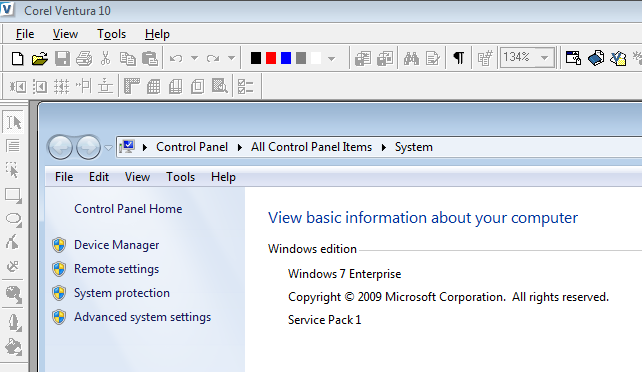Click the Import graphic icon
This screenshot has width=642, height=372.
[x=385, y=59]
